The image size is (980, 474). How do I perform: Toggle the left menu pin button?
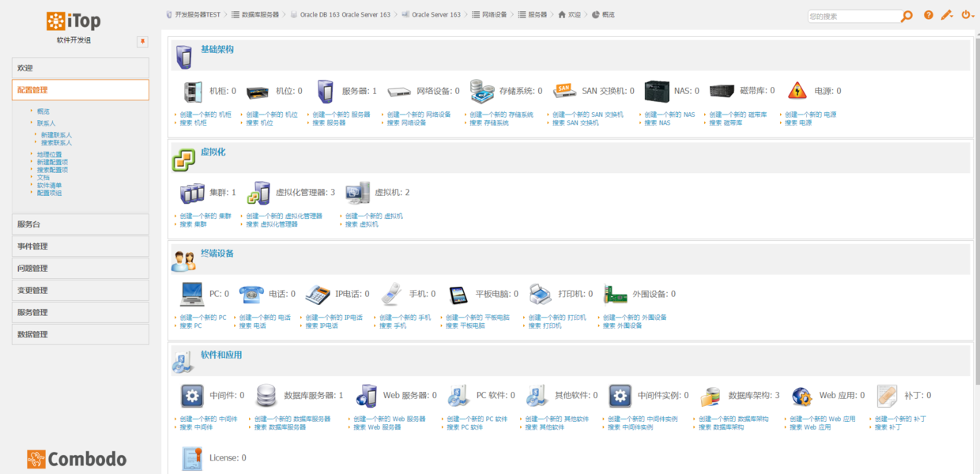click(143, 41)
